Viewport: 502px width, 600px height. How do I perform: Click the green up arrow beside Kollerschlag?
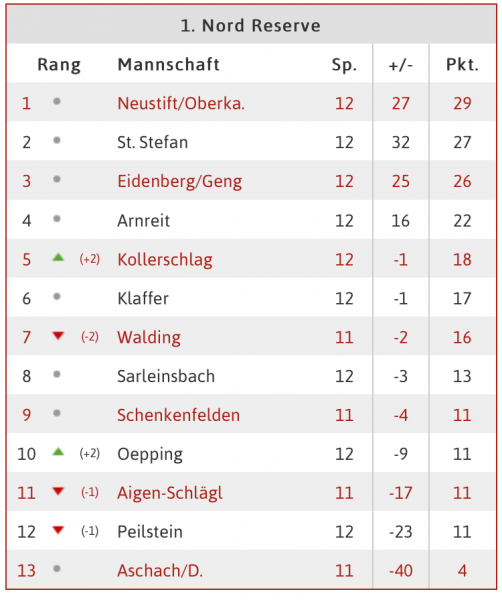[58, 257]
